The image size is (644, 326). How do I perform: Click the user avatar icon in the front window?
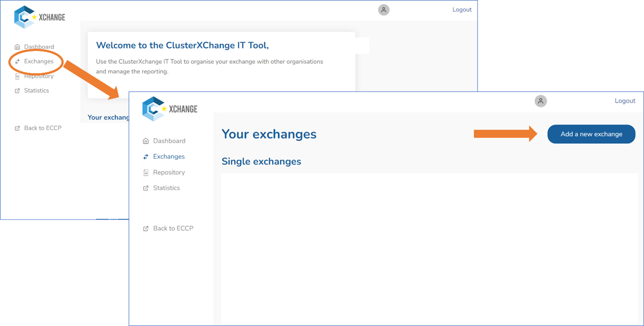541,101
